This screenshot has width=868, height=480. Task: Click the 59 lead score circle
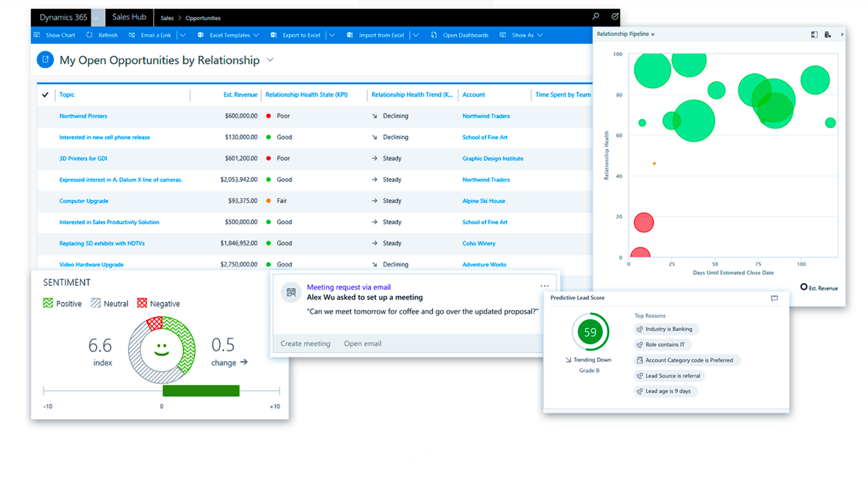point(590,332)
